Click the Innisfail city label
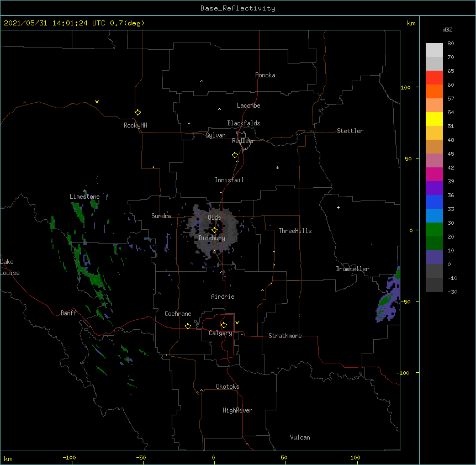The width and height of the screenshot is (476, 465). (x=229, y=180)
